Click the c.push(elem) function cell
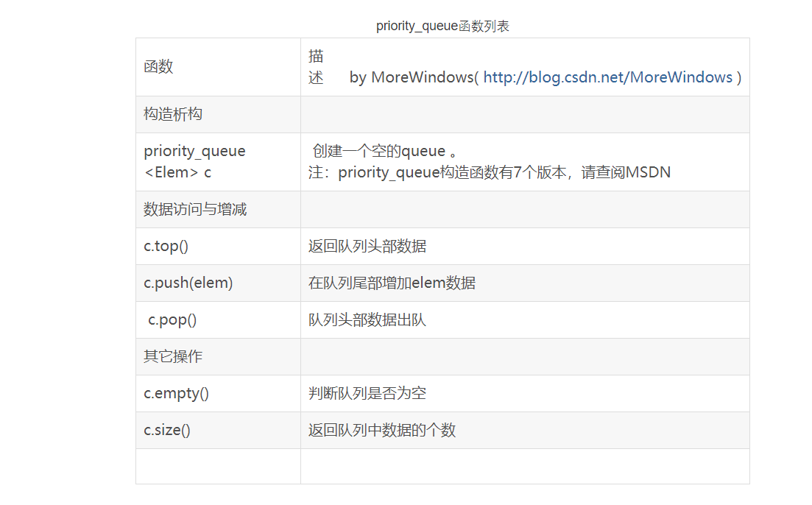 [x=188, y=283]
